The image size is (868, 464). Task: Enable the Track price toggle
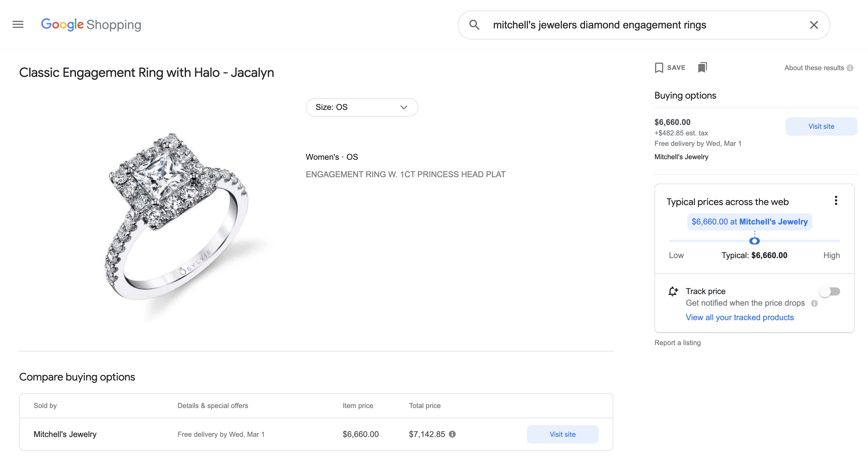pos(830,291)
